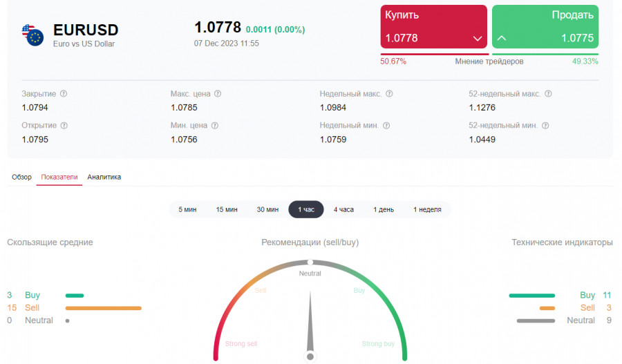Click the weekly high value 1.0984
Screen dimensions: 622x364
pyautogui.click(x=333, y=108)
